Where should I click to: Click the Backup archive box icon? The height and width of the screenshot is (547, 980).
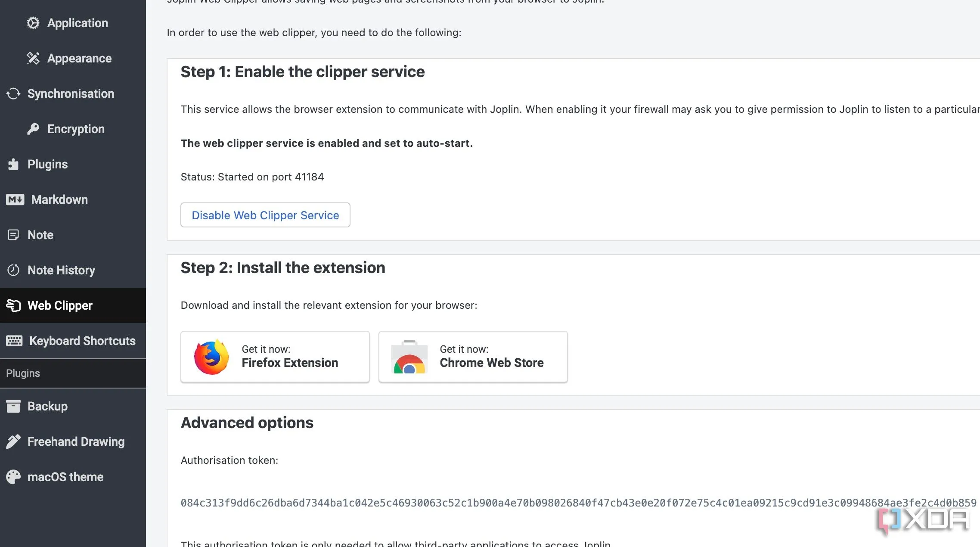tap(13, 406)
